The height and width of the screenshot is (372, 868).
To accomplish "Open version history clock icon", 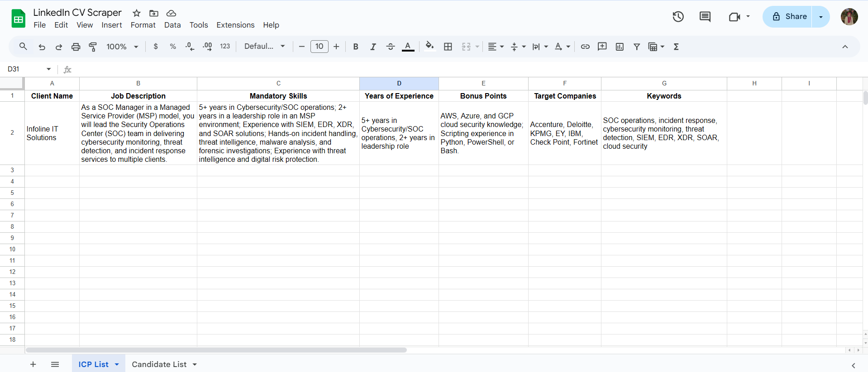I will click(678, 17).
